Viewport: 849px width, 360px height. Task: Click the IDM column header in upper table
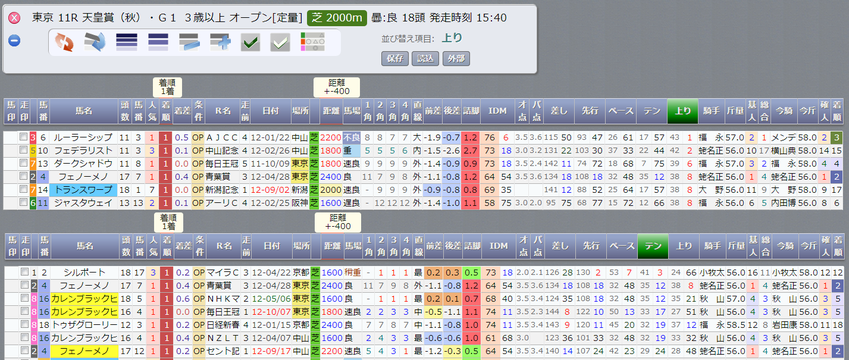point(498,110)
